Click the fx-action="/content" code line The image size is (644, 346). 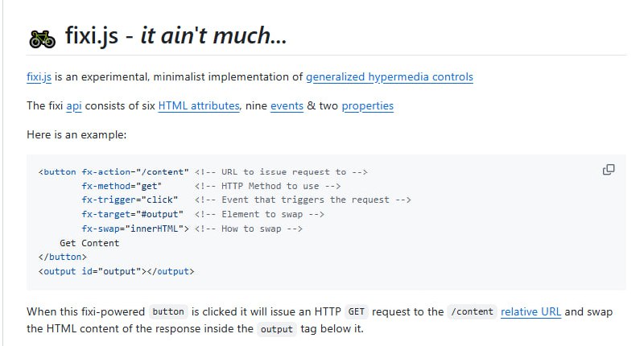[x=135, y=171]
